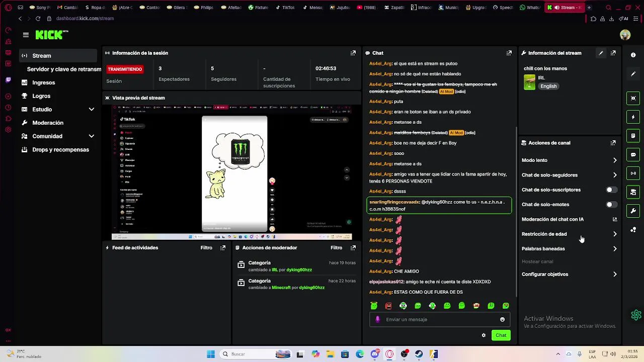Screen dimensions: 644x362
Task: Click the IRL category thumbnail image
Action: coord(529,82)
